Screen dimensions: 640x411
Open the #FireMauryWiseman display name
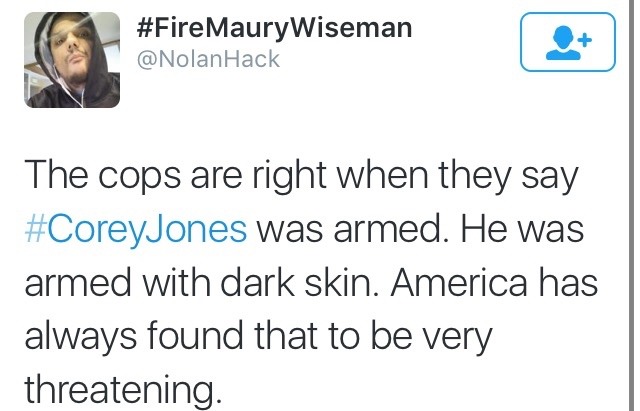click(x=273, y=28)
